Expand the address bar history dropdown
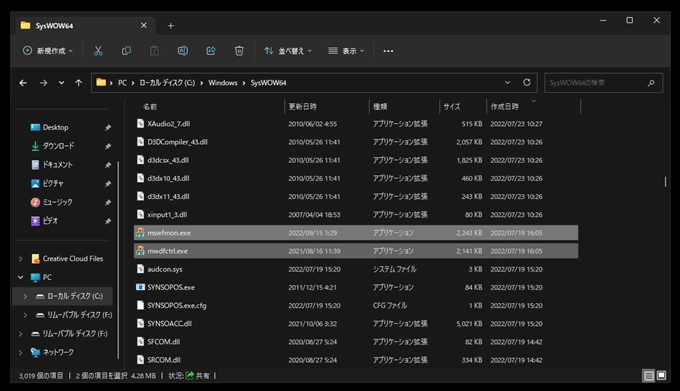This screenshot has width=680, height=391. click(x=507, y=82)
